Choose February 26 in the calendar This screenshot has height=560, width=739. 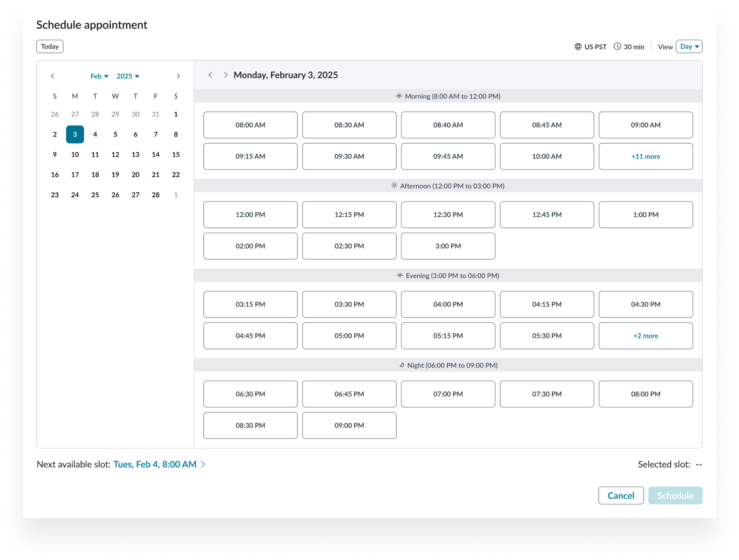(x=115, y=195)
